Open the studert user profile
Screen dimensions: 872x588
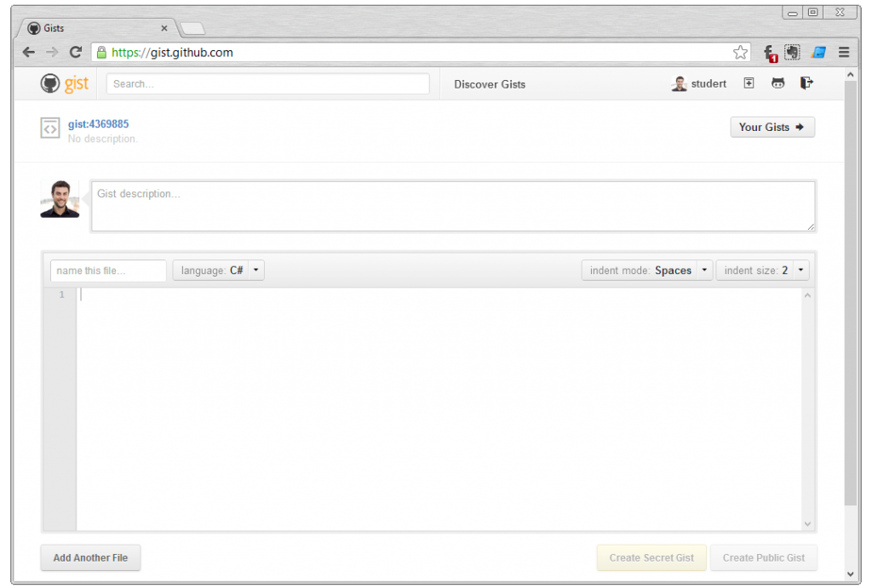coord(699,84)
